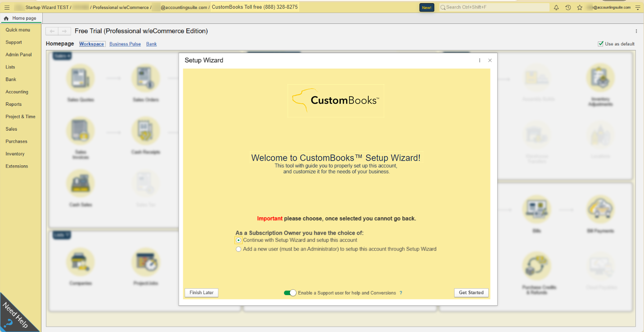Click the search field Ctrl+Shift+F
The height and width of the screenshot is (332, 644).
(494, 7)
